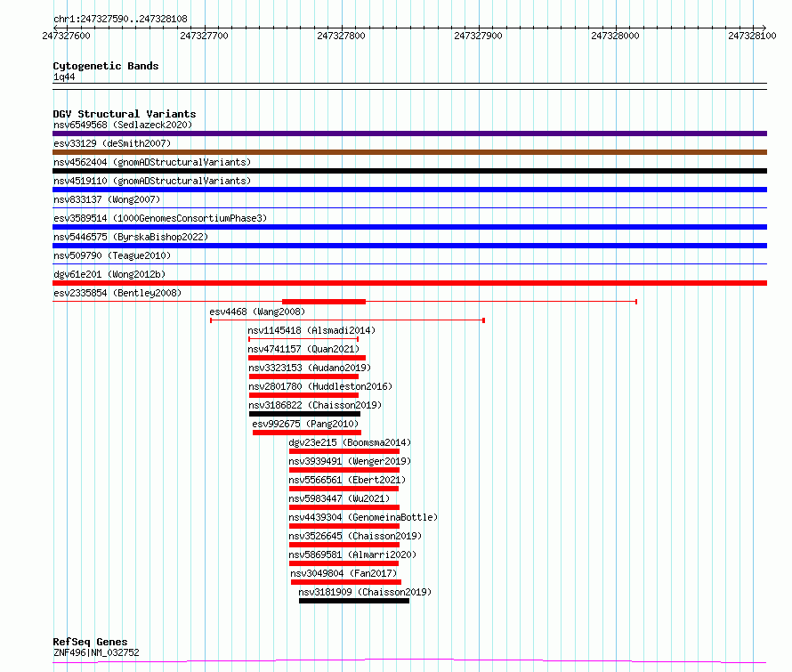
Task: Click the black bar under nsv3181909
Action: click(x=353, y=601)
